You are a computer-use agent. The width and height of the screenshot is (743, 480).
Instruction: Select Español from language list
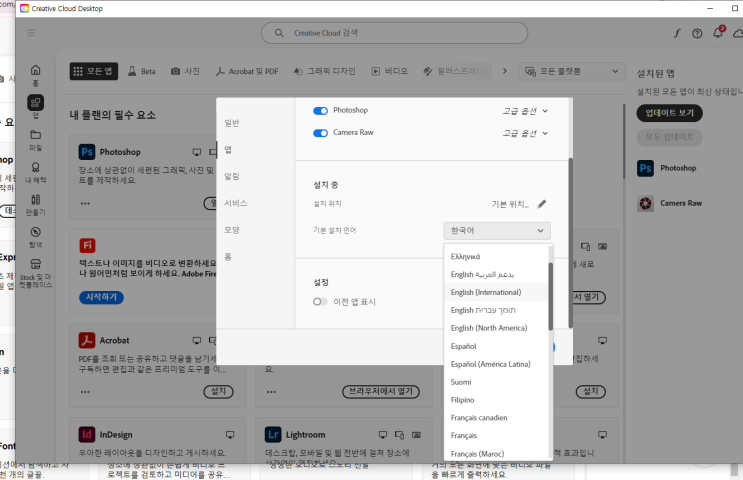[496, 346]
